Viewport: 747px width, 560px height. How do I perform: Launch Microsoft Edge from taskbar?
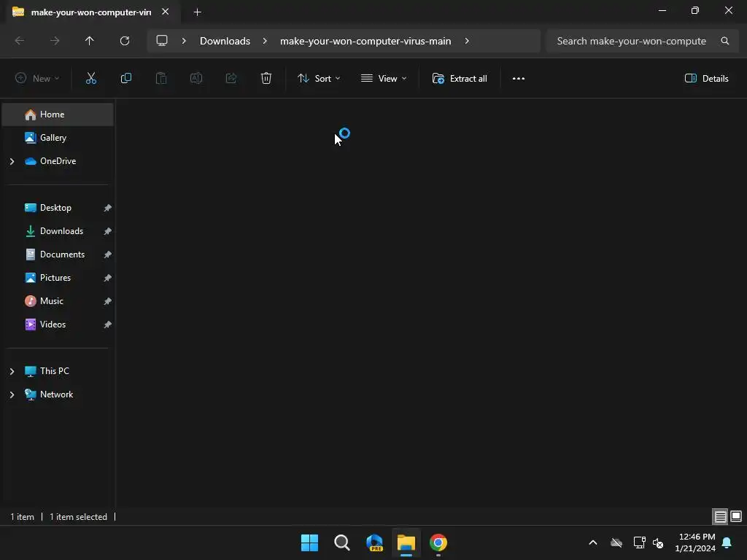(374, 542)
